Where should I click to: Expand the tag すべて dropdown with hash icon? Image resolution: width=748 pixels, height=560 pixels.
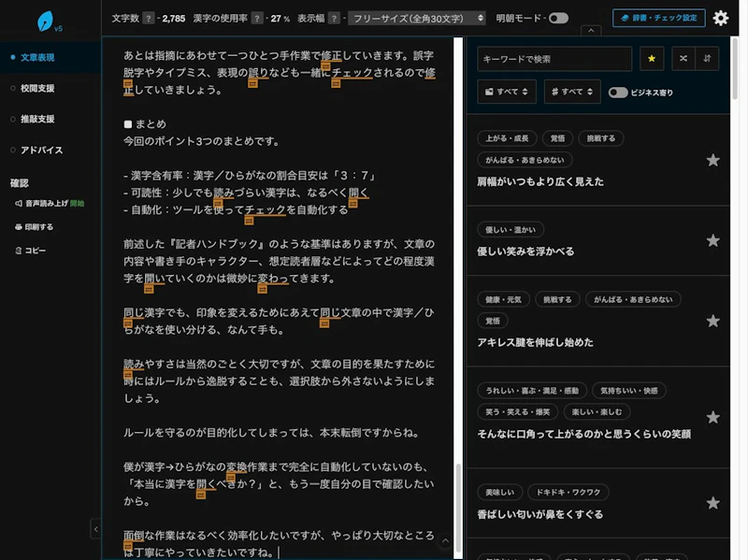point(570,92)
